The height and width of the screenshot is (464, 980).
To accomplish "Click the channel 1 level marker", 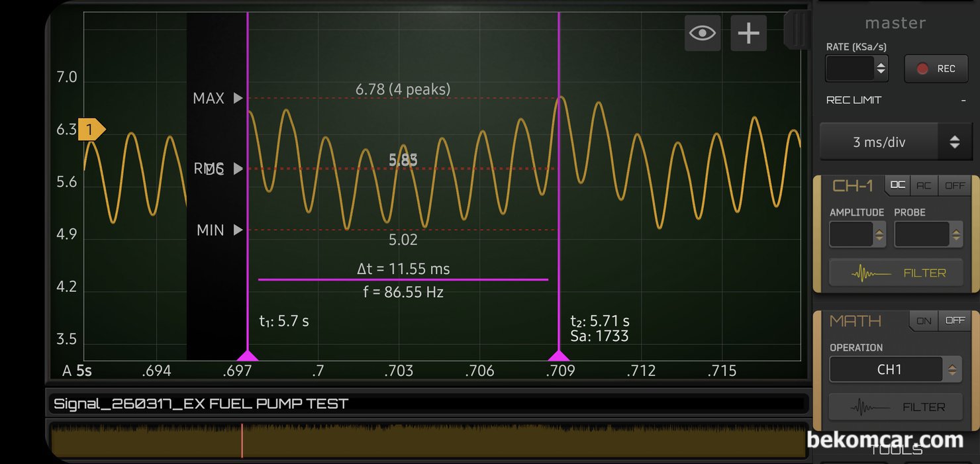I will tap(91, 129).
